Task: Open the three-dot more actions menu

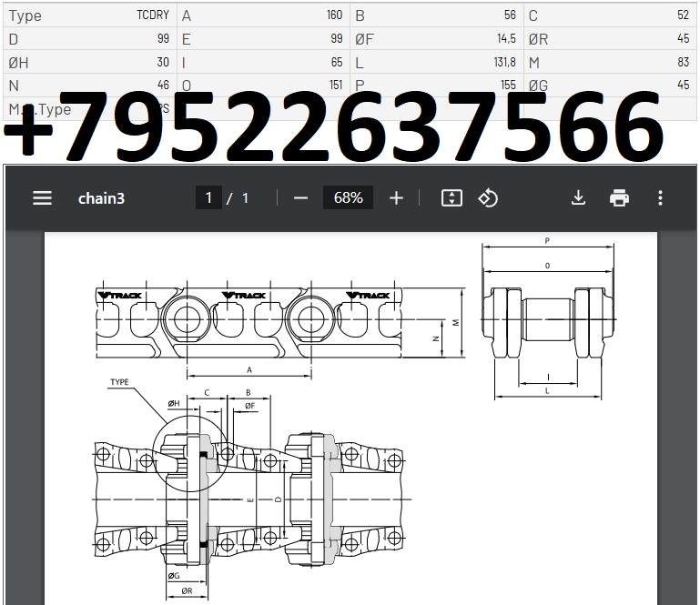Action: tap(660, 197)
